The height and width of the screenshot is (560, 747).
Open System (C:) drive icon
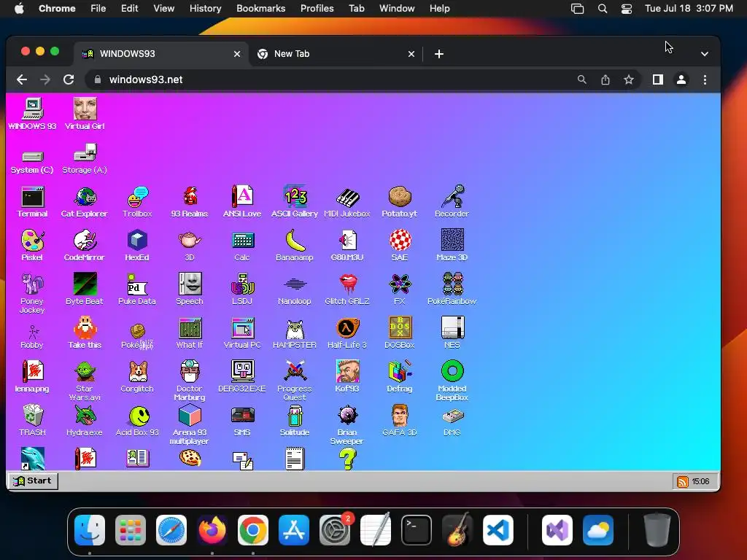tap(32, 162)
